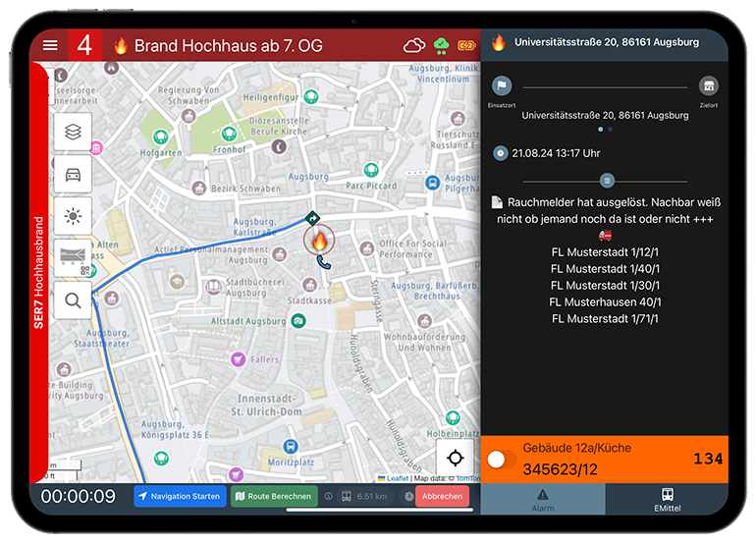
Task: Select the Zielort destination icon
Action: coord(708,86)
